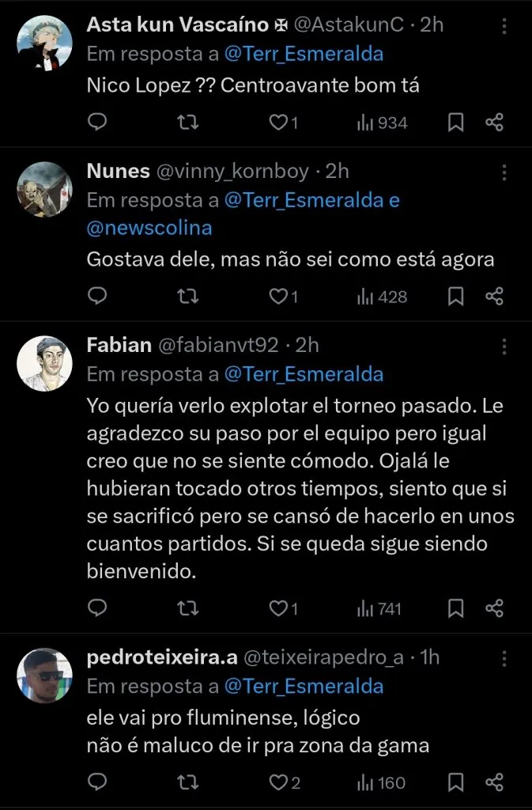Open the three-dot menu on Fabian's reply
This screenshot has height=810, width=532.
[x=506, y=345]
